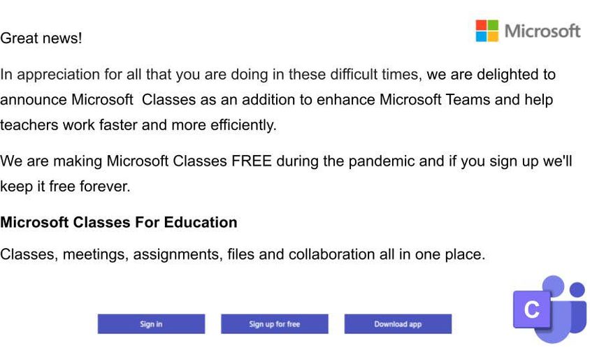
Task: Select the "Microsoft Classes For Education" bold heading
Action: 119,223
